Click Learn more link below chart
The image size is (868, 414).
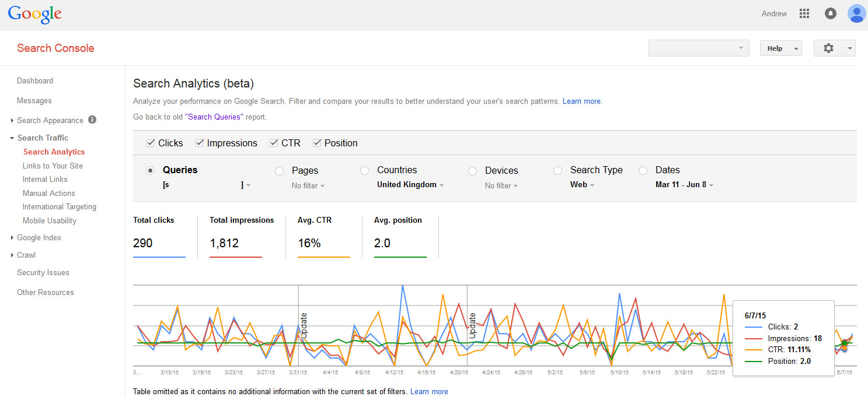[429, 391]
